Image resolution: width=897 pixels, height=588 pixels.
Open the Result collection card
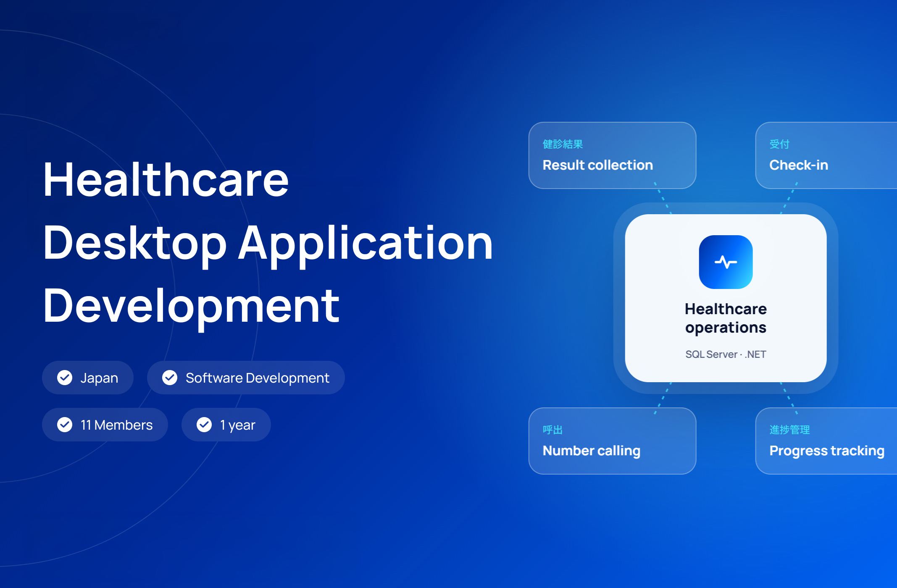coord(612,155)
